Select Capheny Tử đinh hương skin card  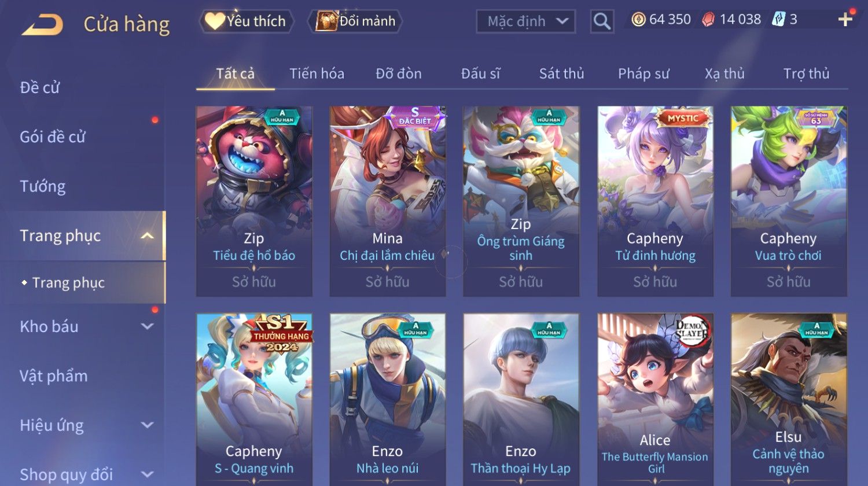(655, 201)
